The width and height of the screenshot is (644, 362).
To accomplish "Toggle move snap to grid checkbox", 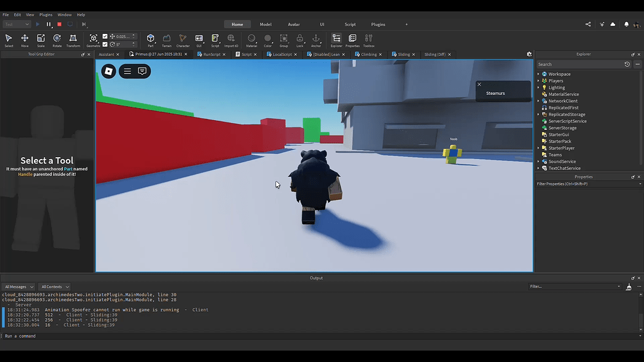I will (x=104, y=36).
